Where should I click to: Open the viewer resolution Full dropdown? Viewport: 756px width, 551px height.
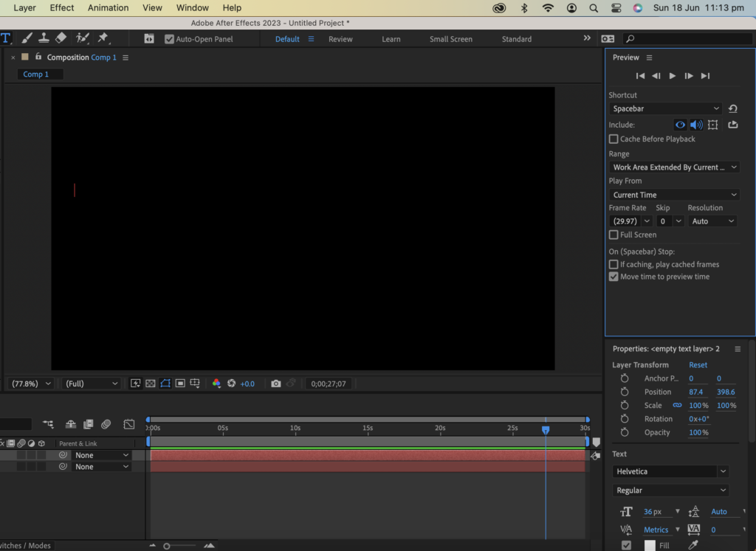(91, 384)
